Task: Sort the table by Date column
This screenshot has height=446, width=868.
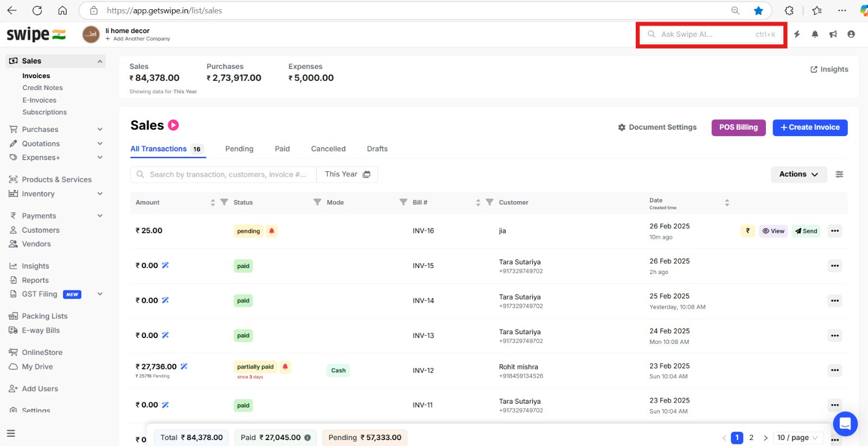Action: click(x=727, y=202)
